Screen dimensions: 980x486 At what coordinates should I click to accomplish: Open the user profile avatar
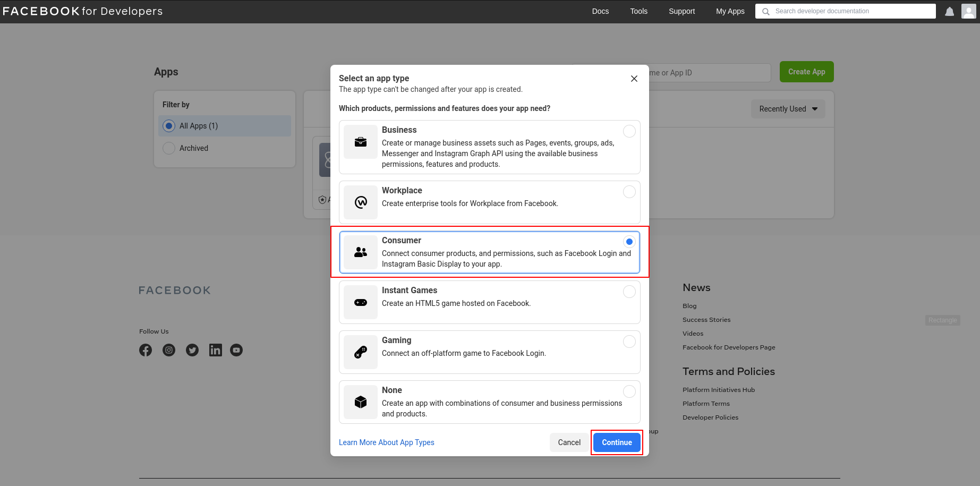[x=969, y=11]
